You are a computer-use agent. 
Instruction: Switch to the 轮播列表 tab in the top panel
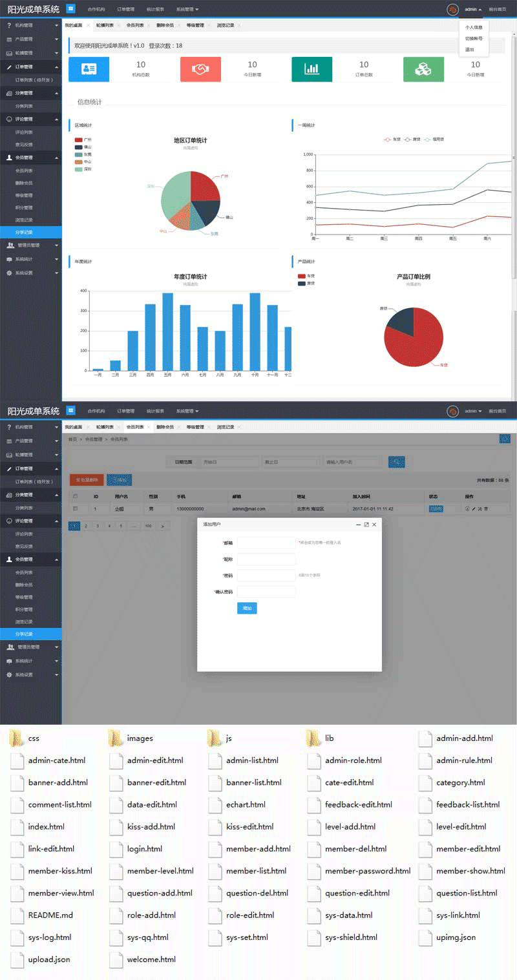click(x=105, y=25)
